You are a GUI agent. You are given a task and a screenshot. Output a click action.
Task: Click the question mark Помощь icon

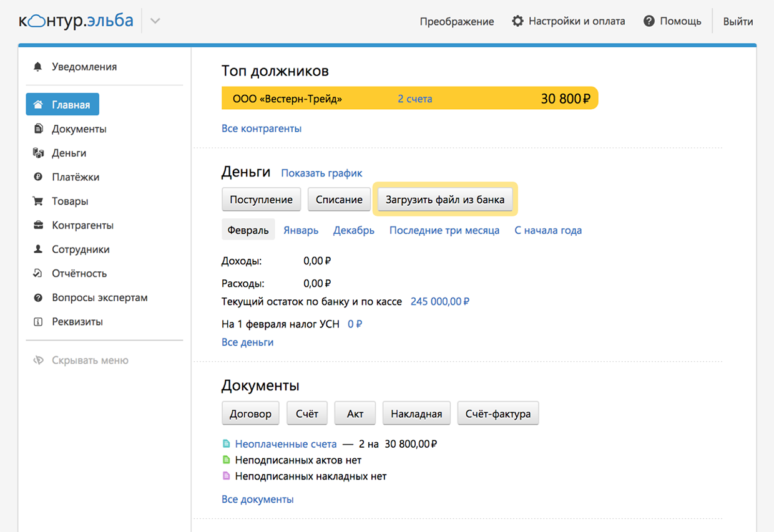[x=649, y=21]
